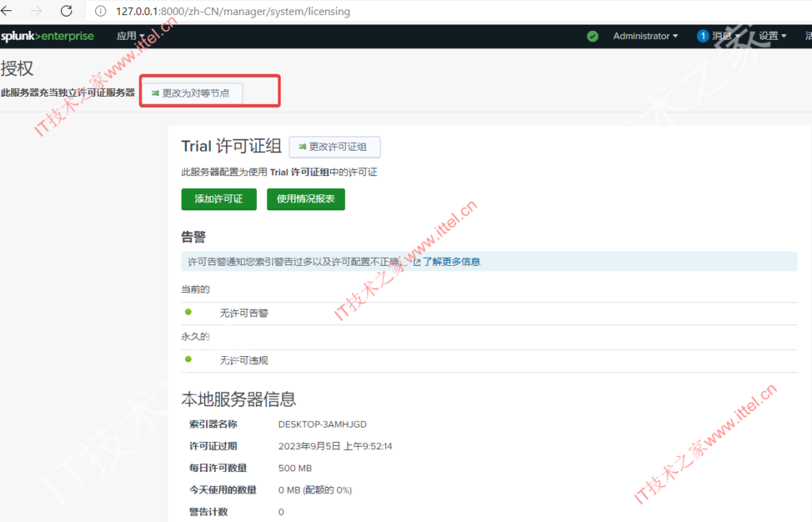Screen dimensions: 812x522
Task: Click the 使用情况报表 button
Action: (x=305, y=199)
